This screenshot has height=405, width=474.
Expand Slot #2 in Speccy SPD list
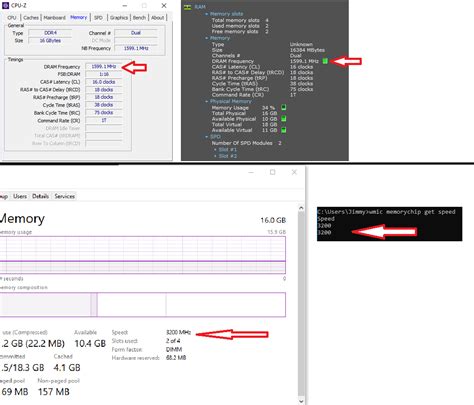(x=215, y=156)
